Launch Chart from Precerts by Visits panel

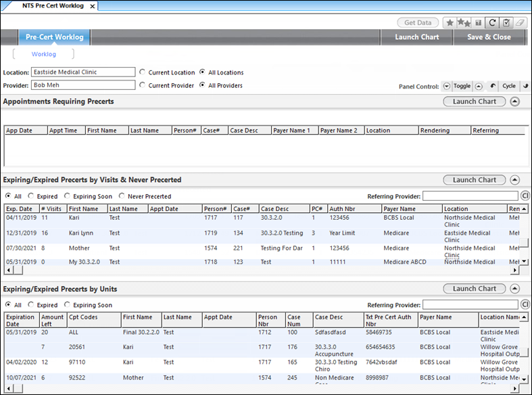pos(475,180)
